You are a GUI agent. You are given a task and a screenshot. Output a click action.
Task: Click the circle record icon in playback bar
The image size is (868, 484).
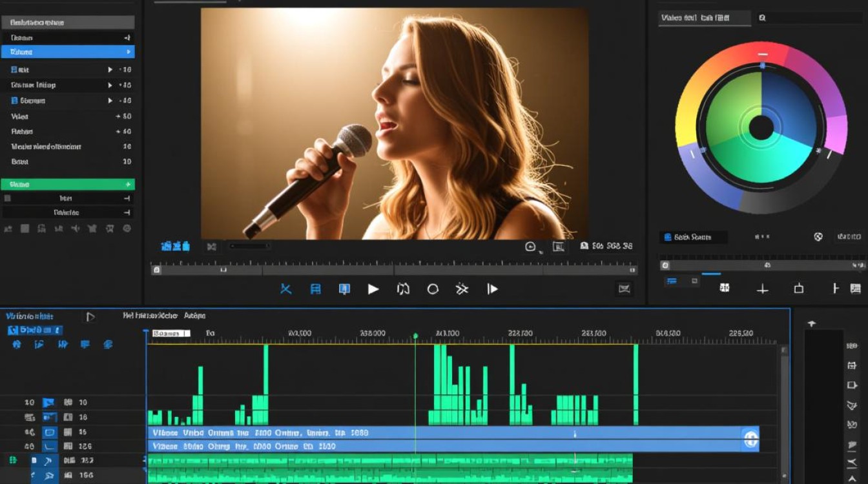(x=433, y=289)
